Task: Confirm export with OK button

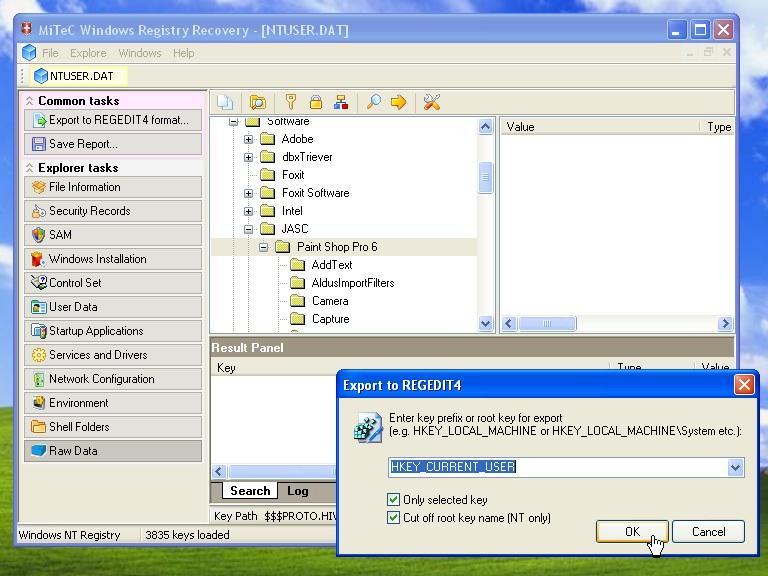Action: (632, 531)
